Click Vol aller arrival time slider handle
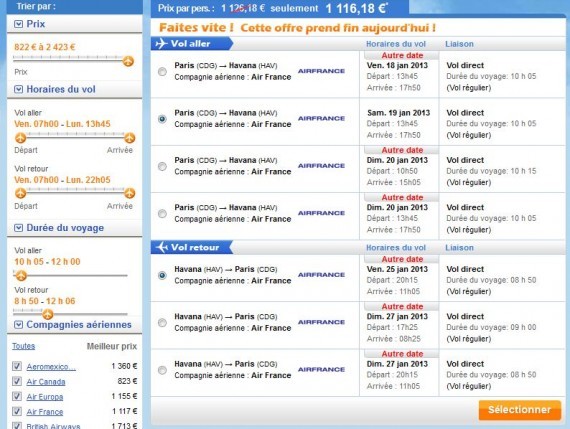Screen dimensions: 570x429 129,138
